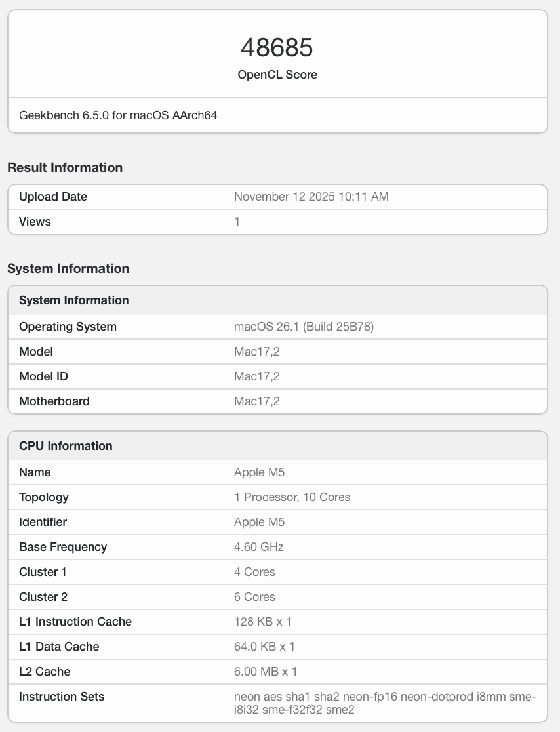Click the CPU Information table header
This screenshot has height=732, width=560.
pyautogui.click(x=66, y=446)
